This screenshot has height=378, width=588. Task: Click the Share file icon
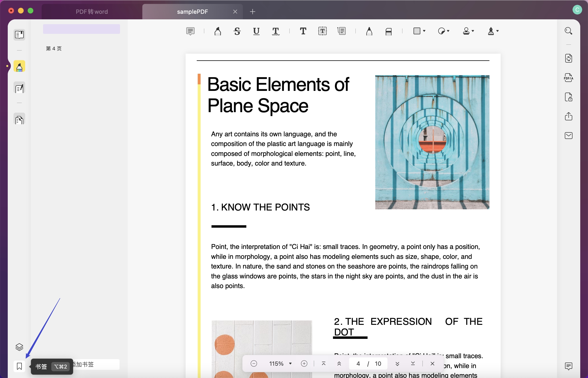[x=568, y=116]
